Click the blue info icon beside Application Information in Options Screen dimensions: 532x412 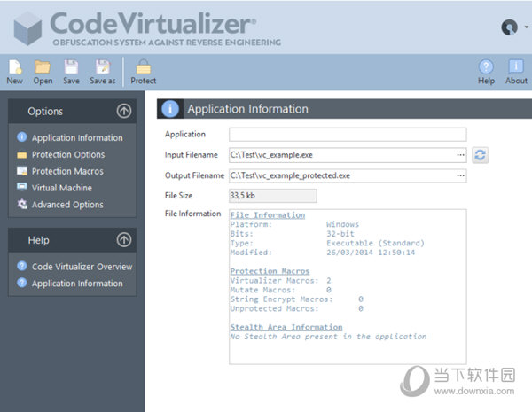(21, 137)
